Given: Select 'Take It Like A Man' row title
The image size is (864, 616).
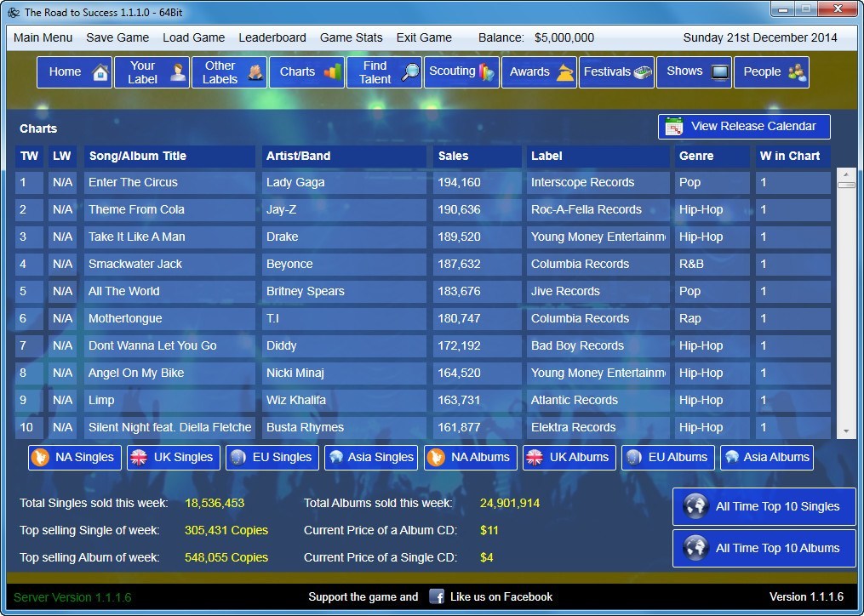Looking at the screenshot, I should [169, 237].
